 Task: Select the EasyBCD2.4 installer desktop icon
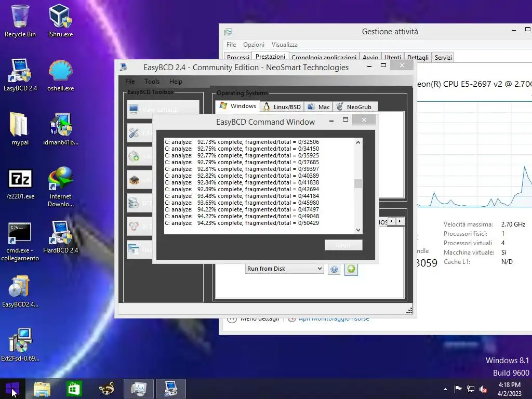tap(20, 291)
